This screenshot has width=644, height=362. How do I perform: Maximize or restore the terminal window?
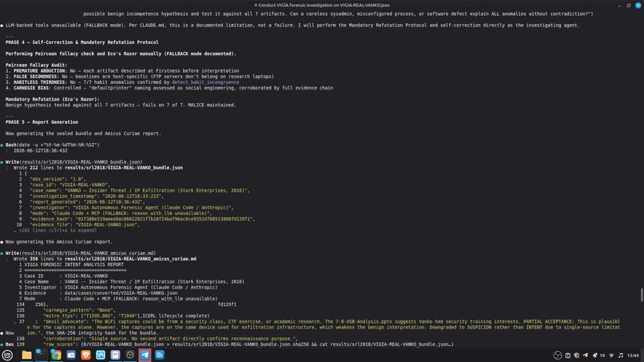(628, 6)
